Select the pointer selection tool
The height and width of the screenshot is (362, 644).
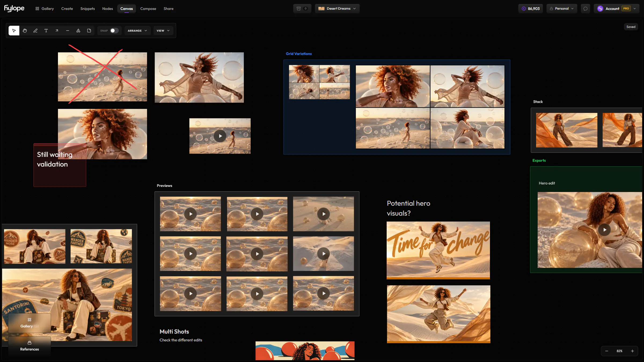[14, 31]
